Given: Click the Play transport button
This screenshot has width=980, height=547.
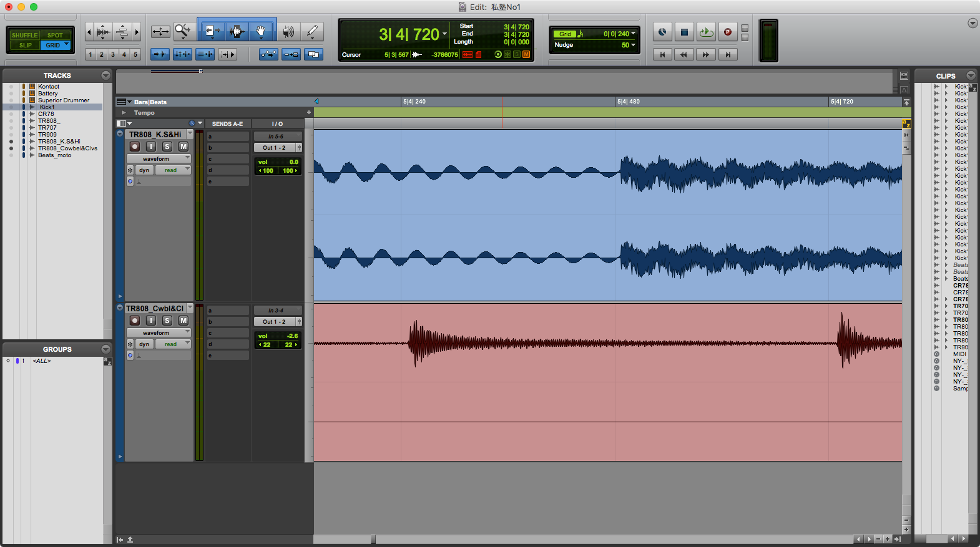Looking at the screenshot, I should 706,32.
